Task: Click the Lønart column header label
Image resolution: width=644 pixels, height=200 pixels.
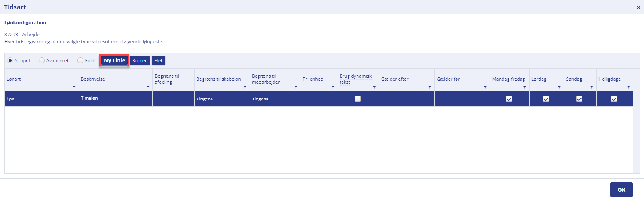Action: tap(14, 79)
